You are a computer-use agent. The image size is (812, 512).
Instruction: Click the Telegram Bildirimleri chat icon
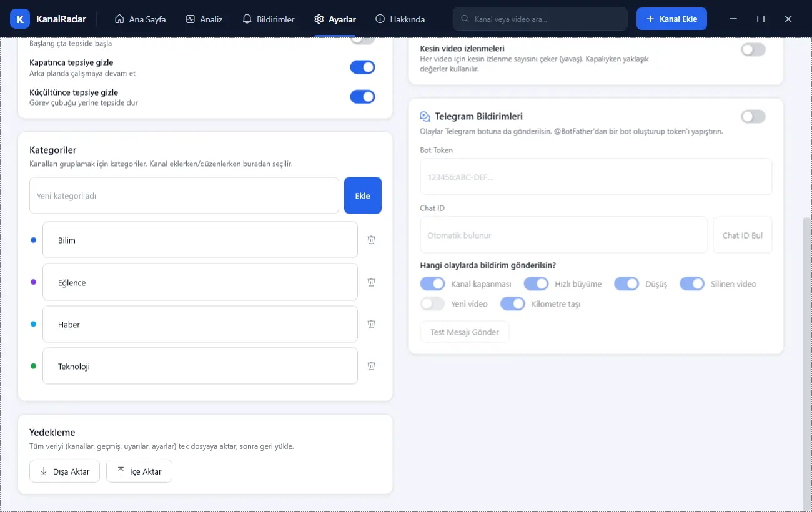tap(425, 116)
